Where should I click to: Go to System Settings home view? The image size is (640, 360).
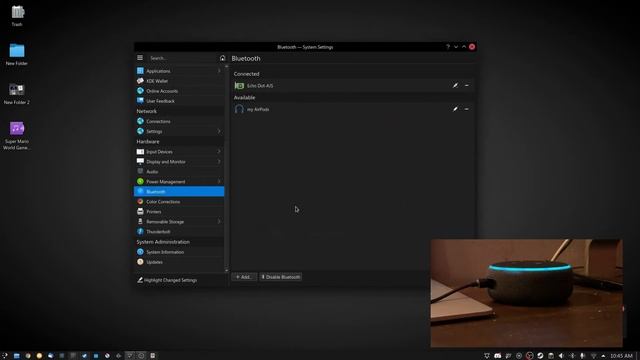tap(222, 58)
